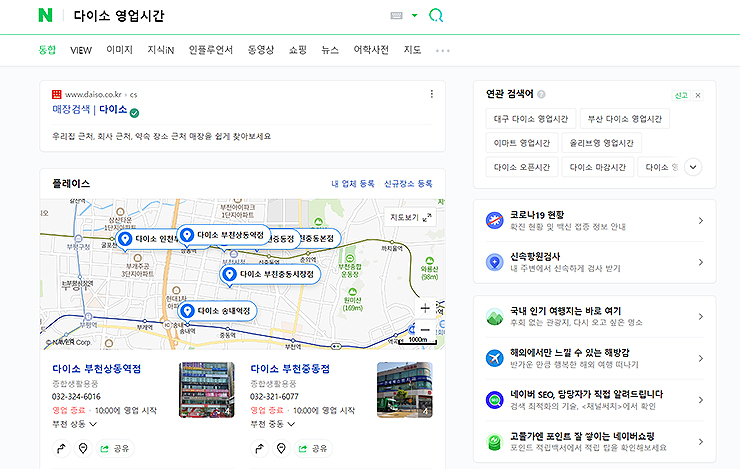The height and width of the screenshot is (469, 740).
Task: Select the 다이소 부천중동시장점 map pin
Action: click(270, 274)
